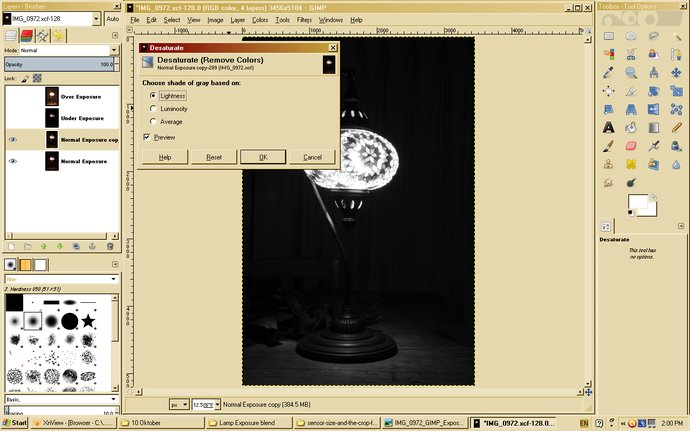
Task: Open the Layers dock tab configuration menu
Action: 115,35
